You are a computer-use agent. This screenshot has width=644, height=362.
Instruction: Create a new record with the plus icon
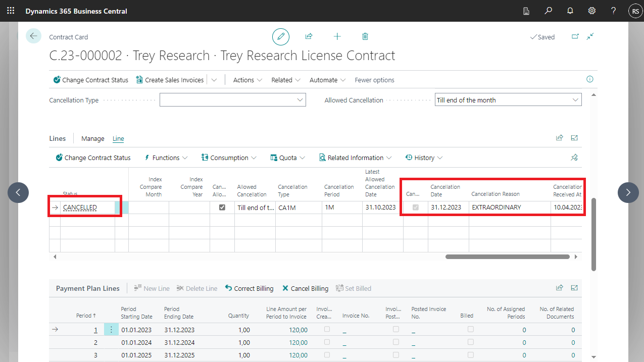click(337, 36)
